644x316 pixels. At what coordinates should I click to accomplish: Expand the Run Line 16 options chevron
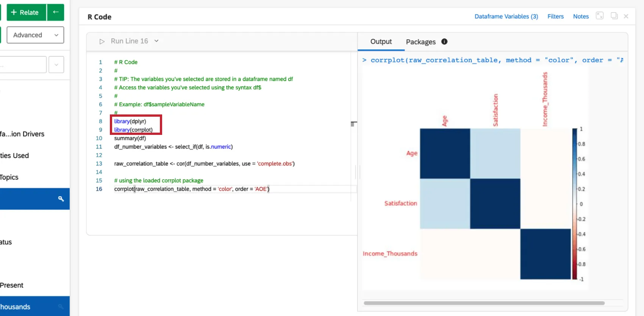[x=156, y=41]
